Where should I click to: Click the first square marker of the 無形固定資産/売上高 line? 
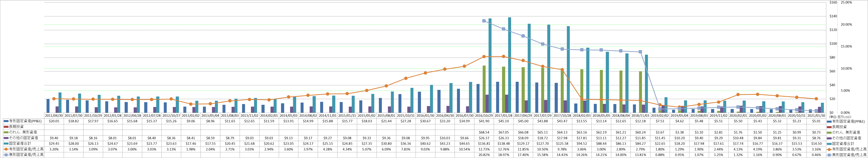point(484,21)
